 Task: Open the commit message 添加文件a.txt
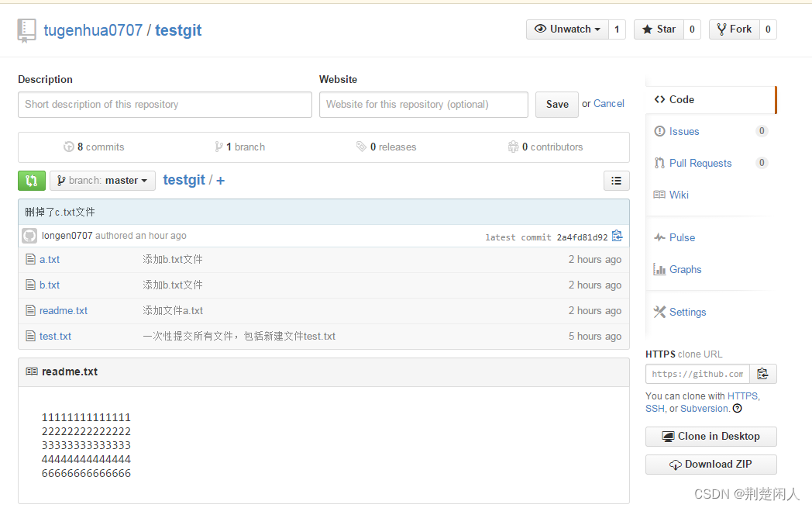pyautogui.click(x=173, y=310)
